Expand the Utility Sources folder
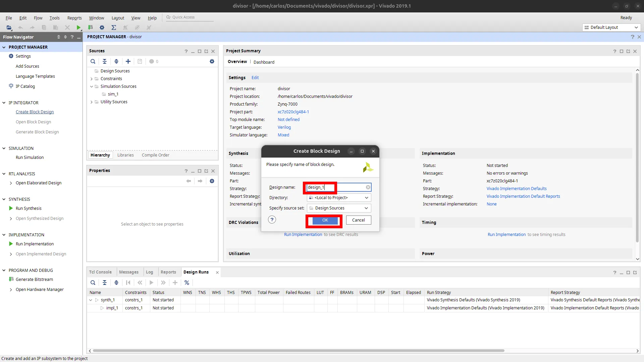The image size is (644, 362). coord(92,102)
